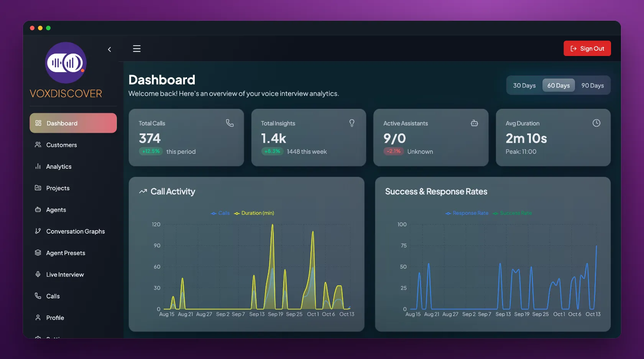Viewport: 644px width, 359px height.
Task: Click the Oct 13 spike in Response Rates chart
Action: [596, 246]
